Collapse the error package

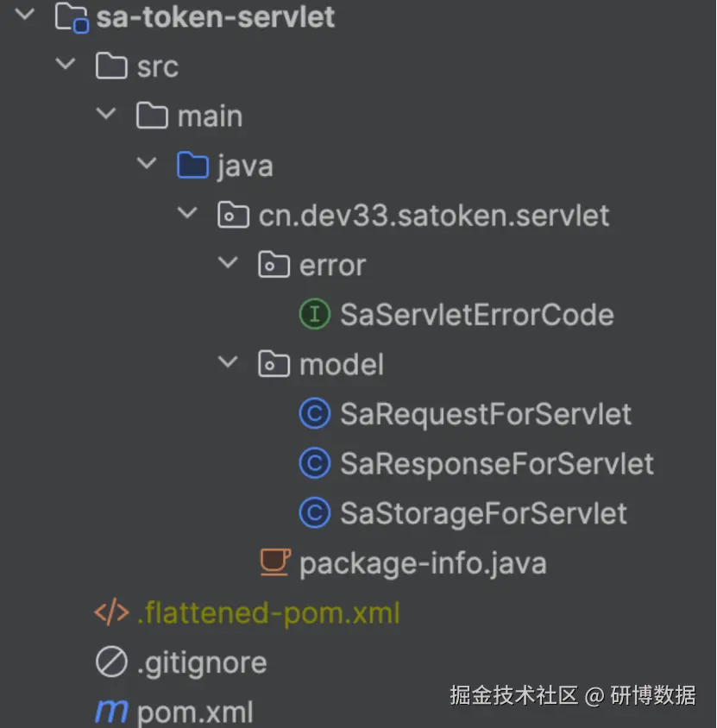[229, 264]
